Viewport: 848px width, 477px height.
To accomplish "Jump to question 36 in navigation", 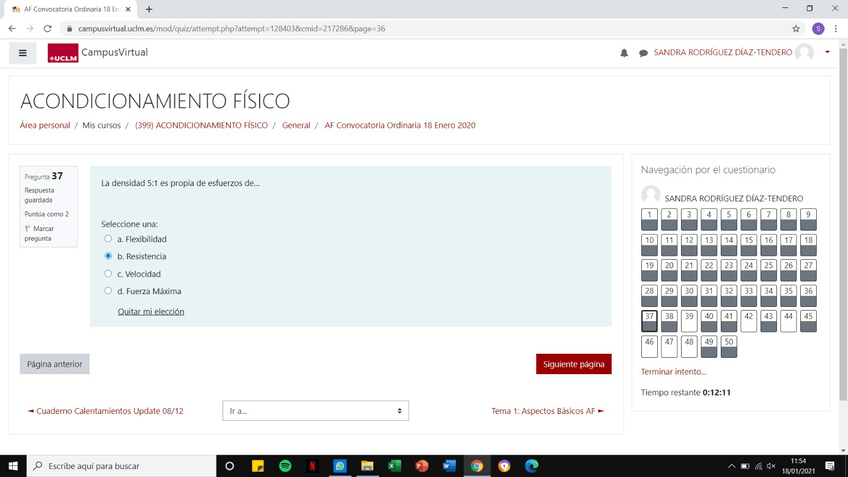I will tap(808, 295).
